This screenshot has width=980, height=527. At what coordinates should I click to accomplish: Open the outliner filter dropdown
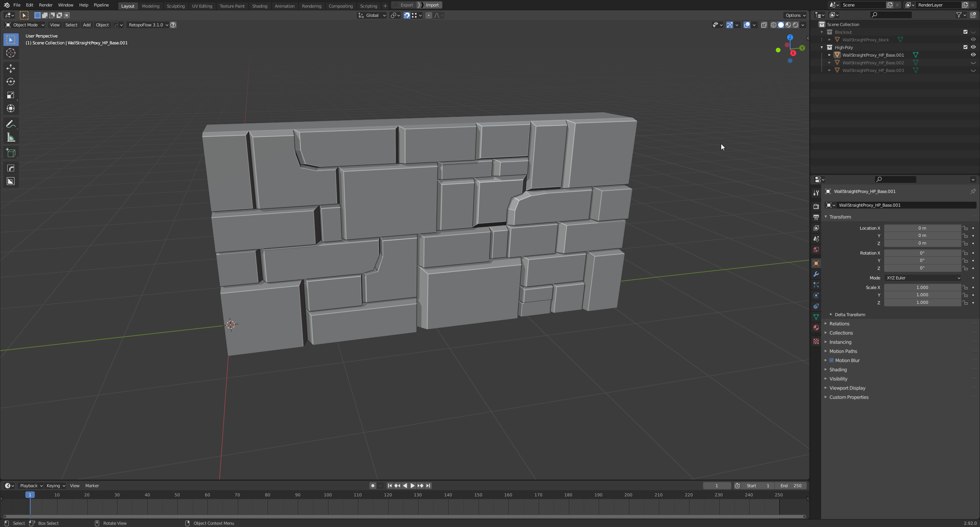point(961,15)
